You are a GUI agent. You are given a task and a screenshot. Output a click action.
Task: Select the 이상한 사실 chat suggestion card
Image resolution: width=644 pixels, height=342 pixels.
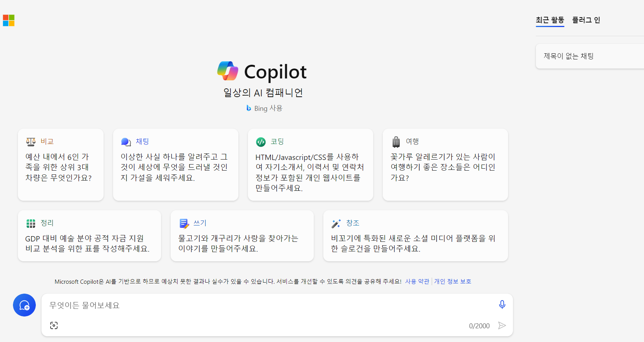[x=176, y=165]
